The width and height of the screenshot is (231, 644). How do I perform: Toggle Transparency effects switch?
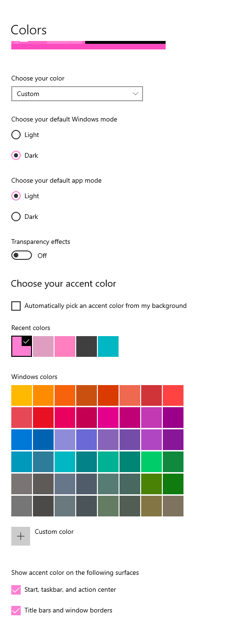point(22,255)
